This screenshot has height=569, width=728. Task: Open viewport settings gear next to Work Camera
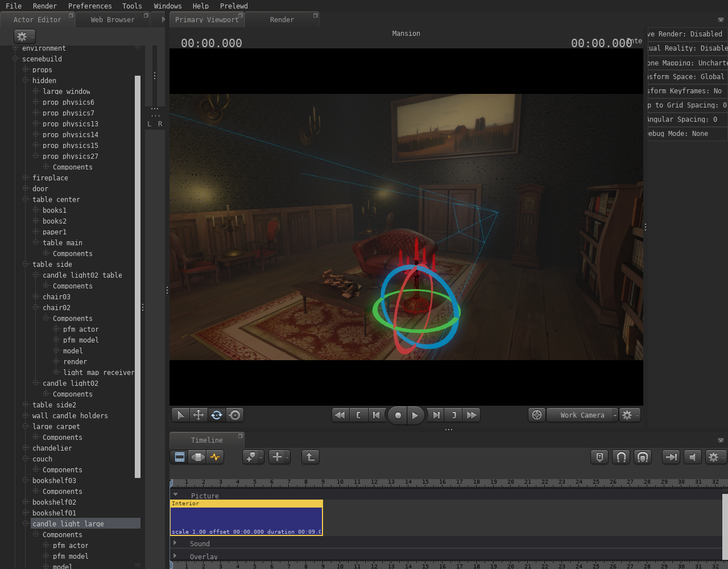coord(629,415)
